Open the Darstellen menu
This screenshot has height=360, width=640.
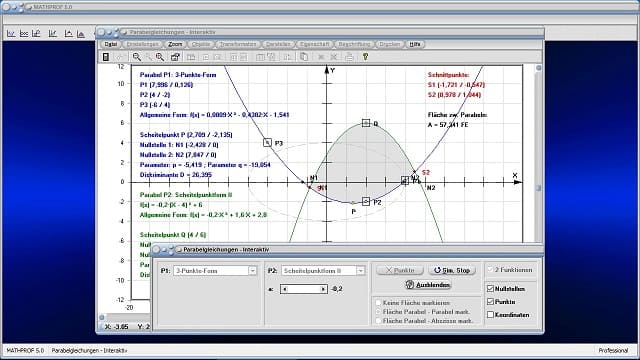coord(278,44)
